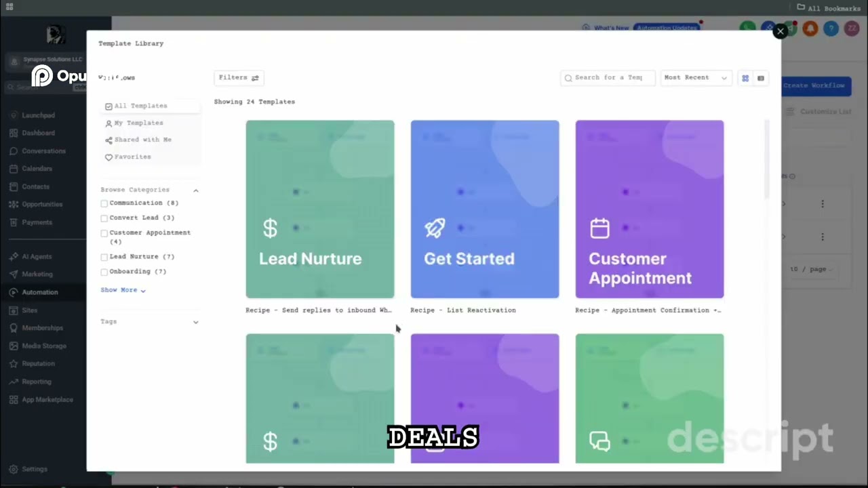Image resolution: width=868 pixels, height=488 pixels.
Task: Click the Reputation sidebar icon
Action: 14,363
